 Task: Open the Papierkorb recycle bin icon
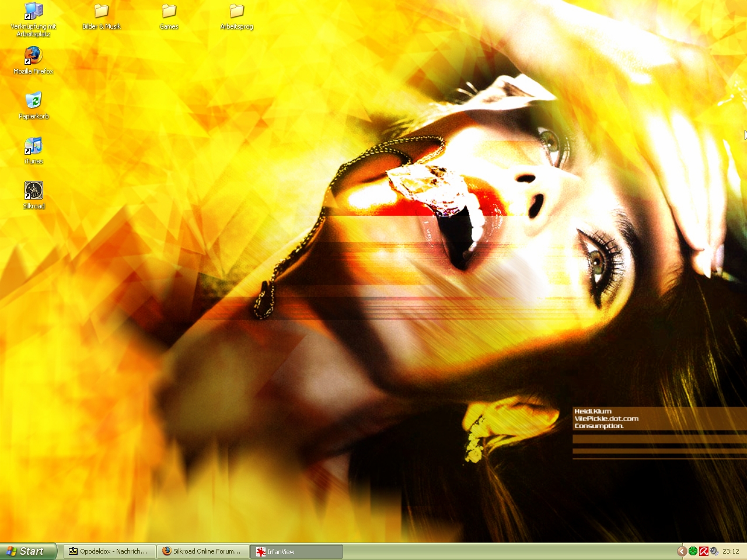point(33,101)
